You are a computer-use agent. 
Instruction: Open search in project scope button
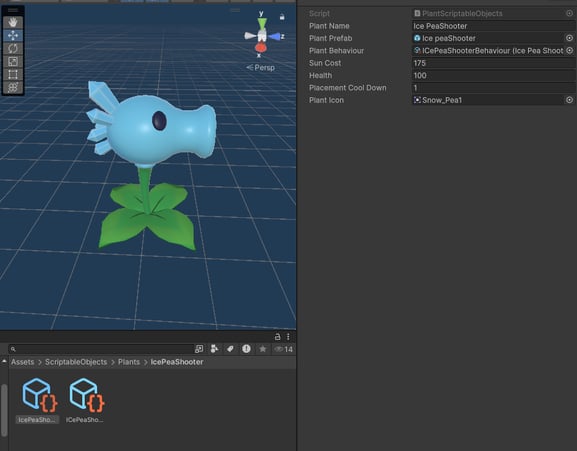[199, 349]
